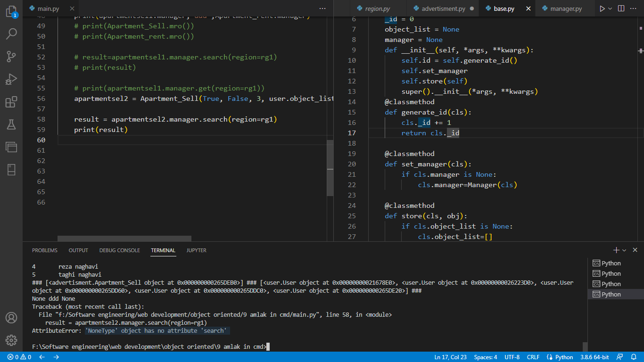
Task: Open notifications bell icon
Action: tap(634, 357)
